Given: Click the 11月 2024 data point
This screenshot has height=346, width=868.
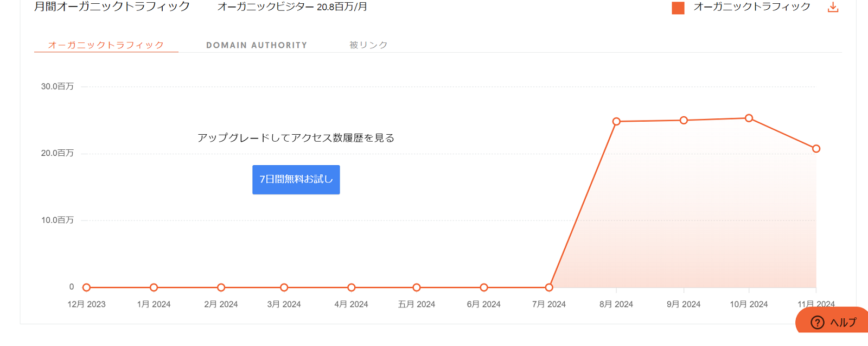Looking at the screenshot, I should pos(816,148).
